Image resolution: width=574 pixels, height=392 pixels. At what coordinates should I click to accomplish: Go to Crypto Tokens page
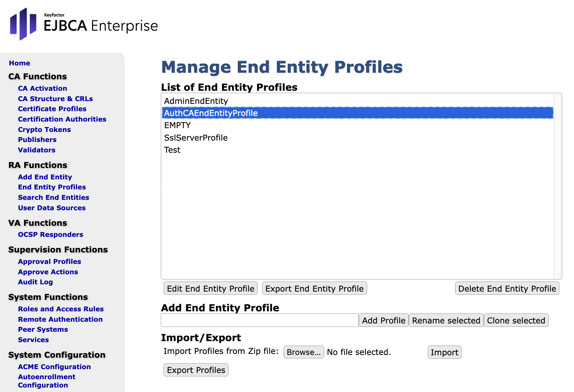[44, 130]
